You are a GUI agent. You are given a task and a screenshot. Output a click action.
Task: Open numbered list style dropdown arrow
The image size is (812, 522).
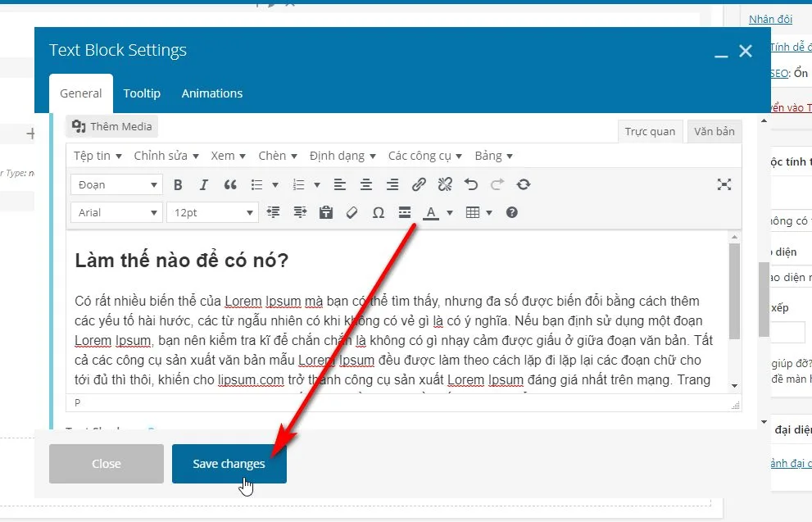[317, 185]
